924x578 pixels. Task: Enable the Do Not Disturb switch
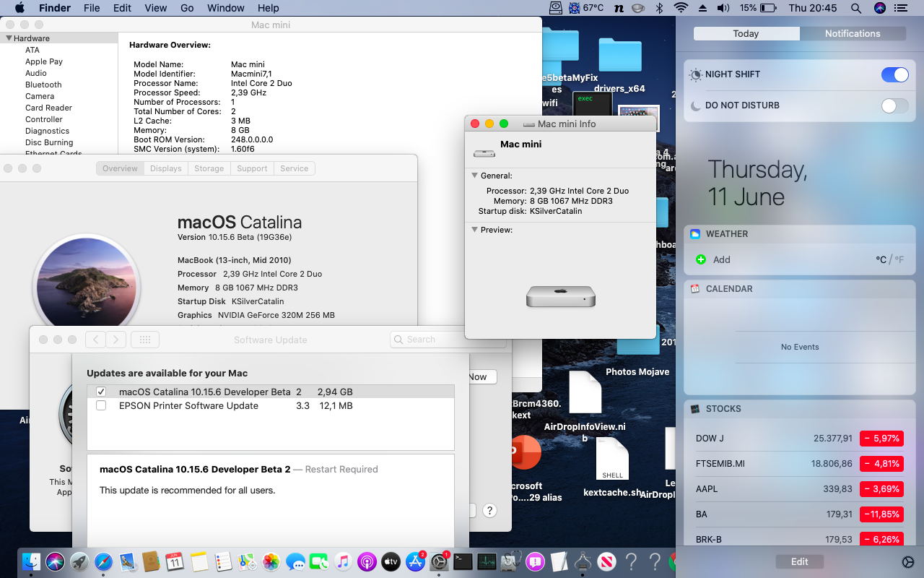coord(895,105)
